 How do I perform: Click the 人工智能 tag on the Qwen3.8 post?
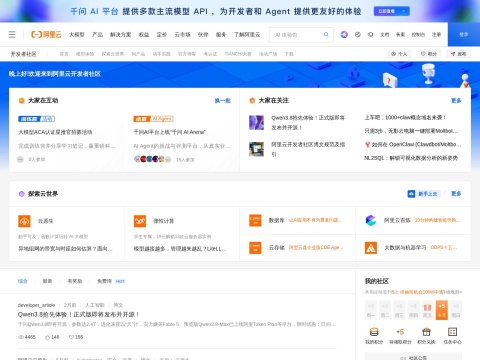tap(95, 305)
